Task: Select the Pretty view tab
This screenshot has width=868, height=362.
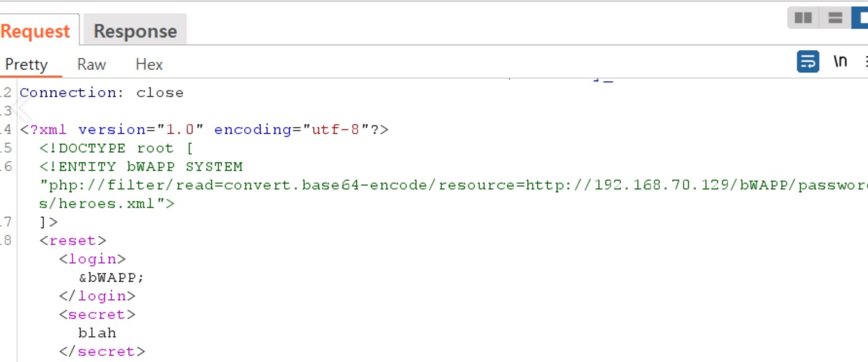Action: coord(27,64)
